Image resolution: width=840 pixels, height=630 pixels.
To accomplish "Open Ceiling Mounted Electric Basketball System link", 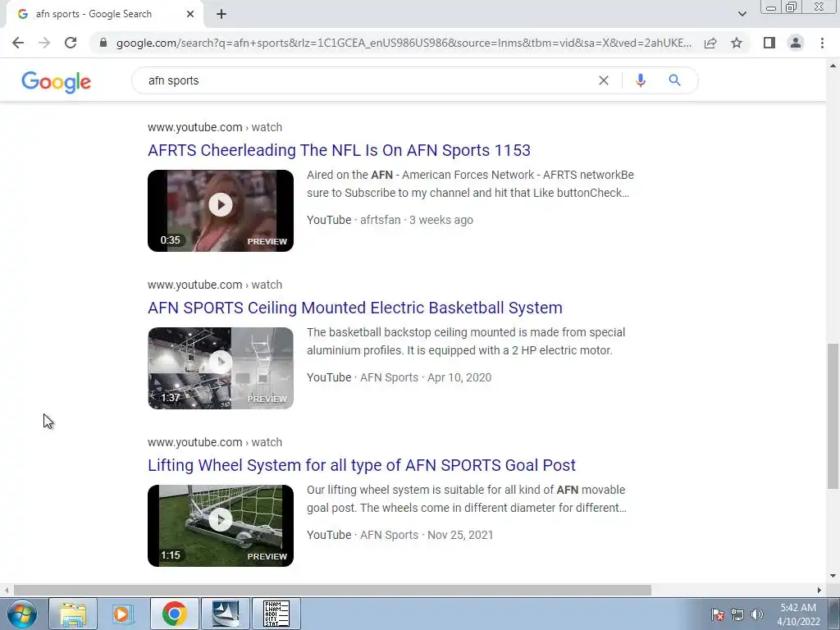I will (355, 308).
